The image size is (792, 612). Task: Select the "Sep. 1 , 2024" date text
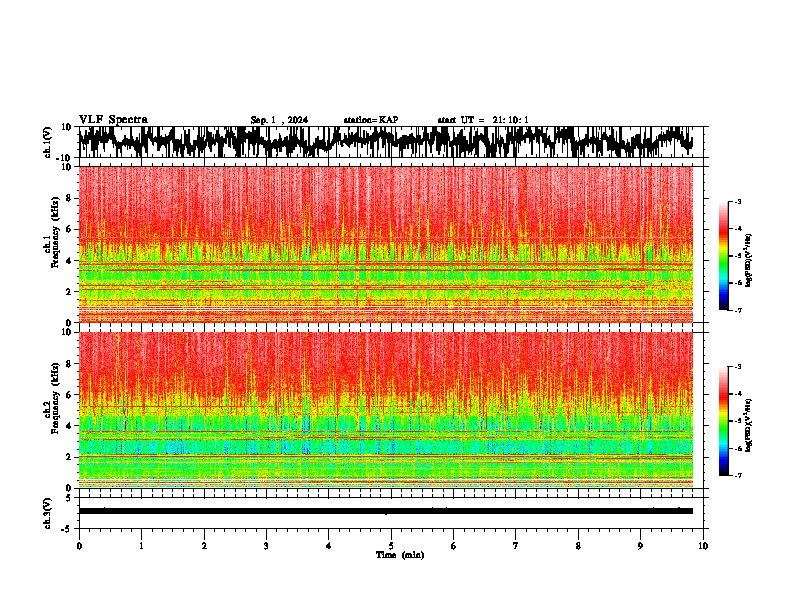(x=279, y=120)
